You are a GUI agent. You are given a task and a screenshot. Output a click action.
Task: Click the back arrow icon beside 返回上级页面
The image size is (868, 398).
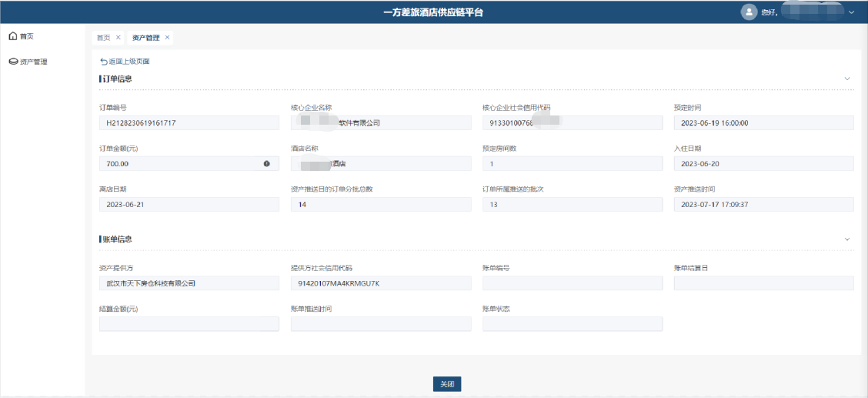(x=104, y=61)
